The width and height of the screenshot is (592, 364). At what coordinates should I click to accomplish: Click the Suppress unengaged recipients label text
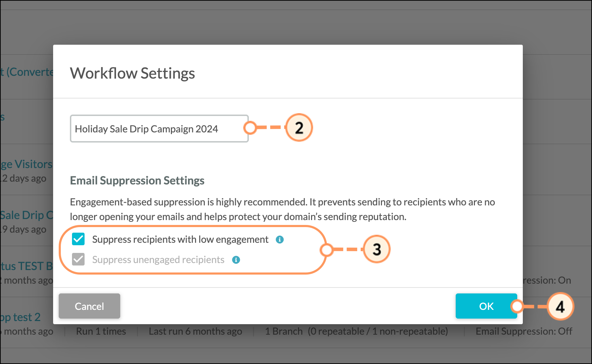[158, 260]
